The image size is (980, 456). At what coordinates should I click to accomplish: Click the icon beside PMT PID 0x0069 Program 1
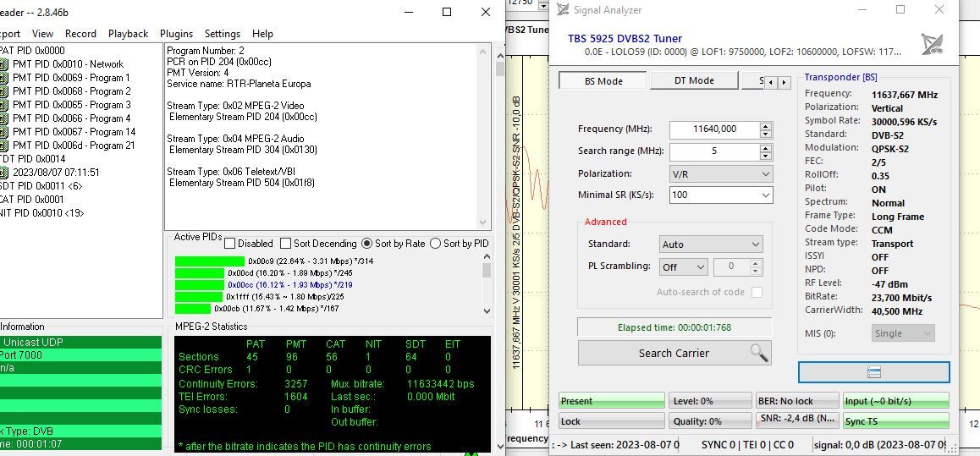(x=3, y=78)
